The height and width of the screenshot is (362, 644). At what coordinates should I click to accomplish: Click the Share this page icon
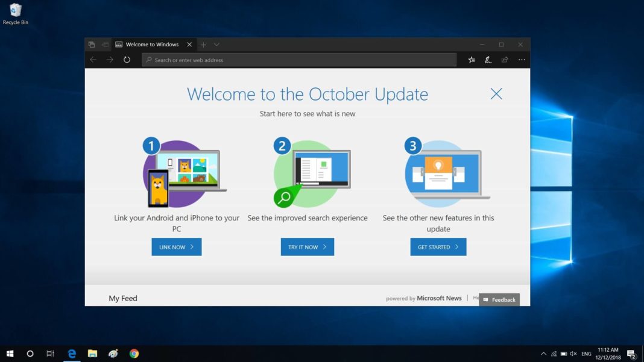pos(505,60)
